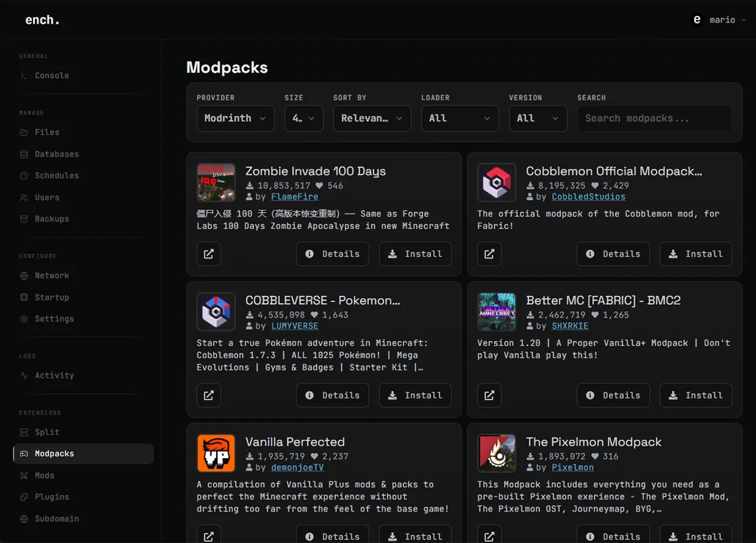
Task: Open the Sort By Relevance dropdown
Action: tap(372, 118)
